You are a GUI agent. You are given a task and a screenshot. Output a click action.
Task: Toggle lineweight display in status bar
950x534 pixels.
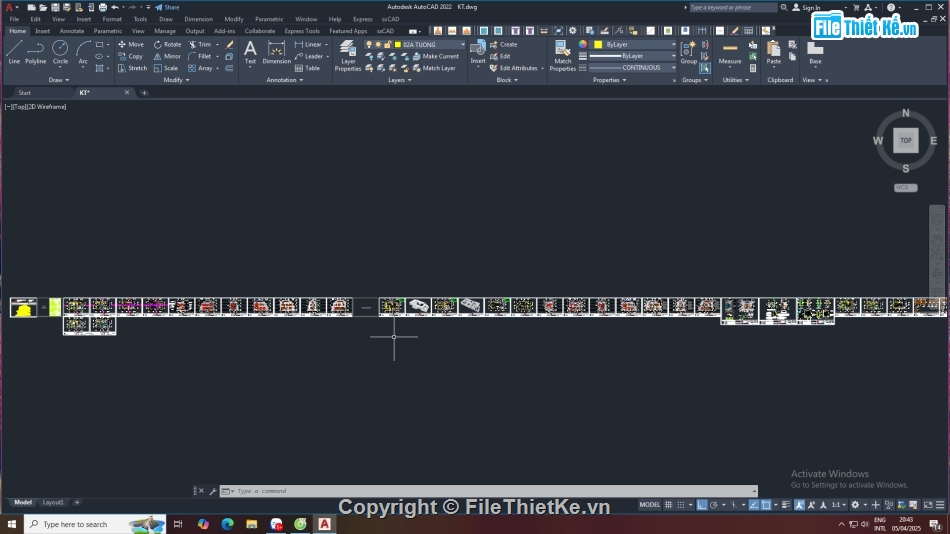click(x=786, y=504)
